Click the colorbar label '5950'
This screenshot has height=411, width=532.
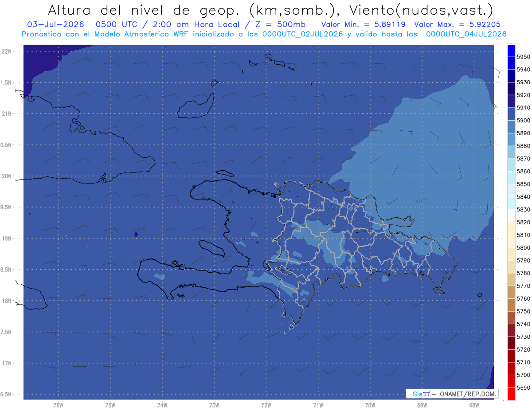(524, 57)
